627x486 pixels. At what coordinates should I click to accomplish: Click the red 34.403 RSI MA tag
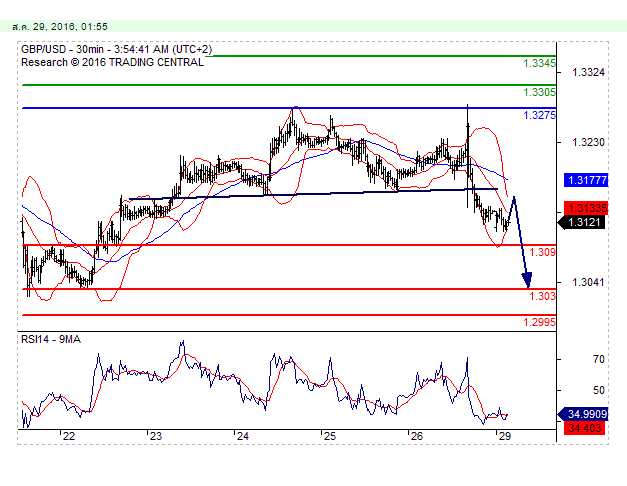[x=585, y=428]
